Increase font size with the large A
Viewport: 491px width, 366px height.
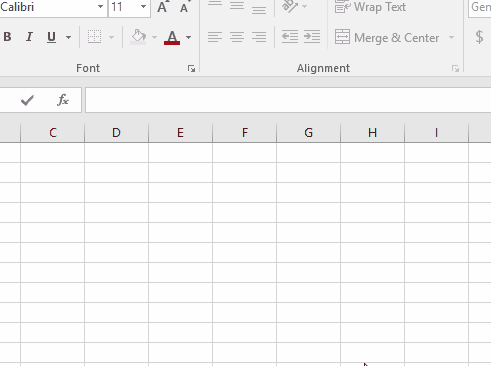[162, 7]
